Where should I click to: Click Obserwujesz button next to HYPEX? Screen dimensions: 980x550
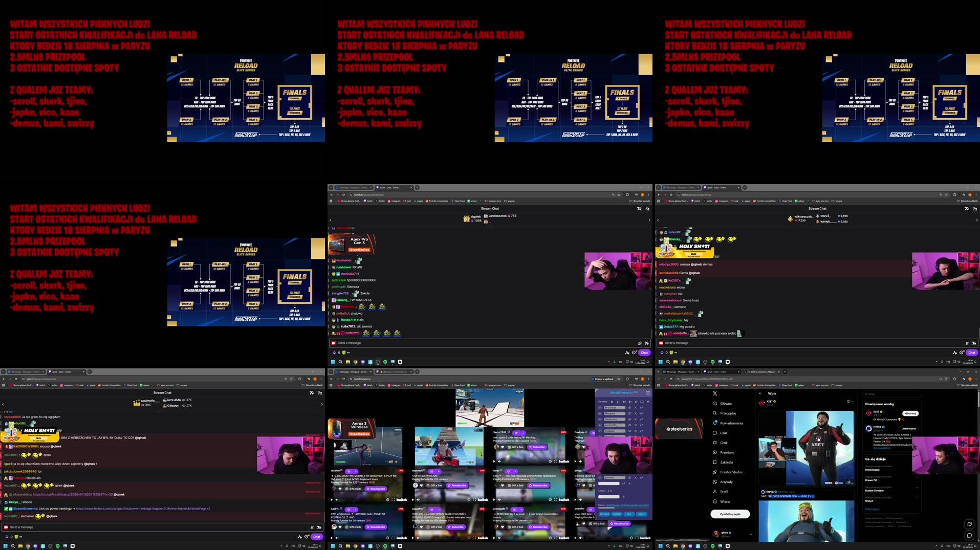tap(908, 429)
